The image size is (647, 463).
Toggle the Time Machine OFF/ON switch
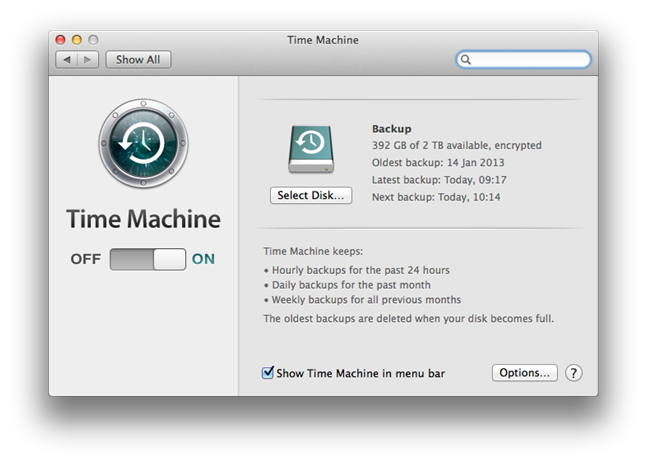pyautogui.click(x=148, y=259)
